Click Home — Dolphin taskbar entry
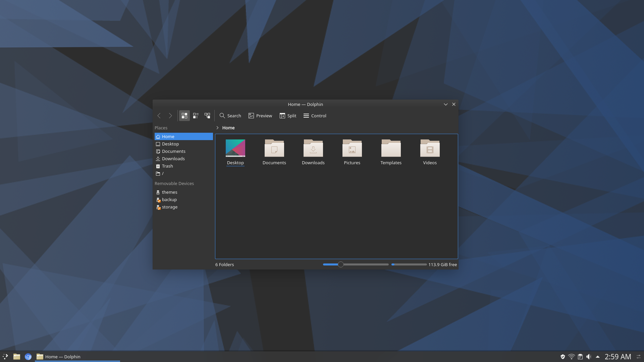The height and width of the screenshot is (362, 644). 77,357
